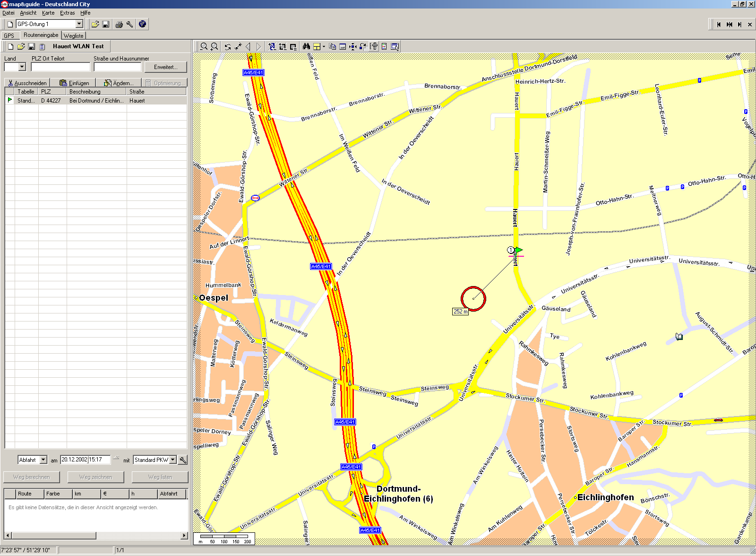Click the new document icon in main toolbar
The height and width of the screenshot is (556, 756).
10,24
